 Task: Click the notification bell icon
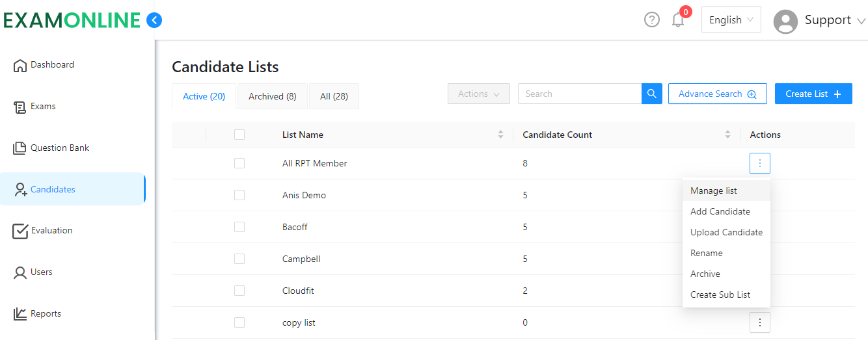[x=678, y=20]
